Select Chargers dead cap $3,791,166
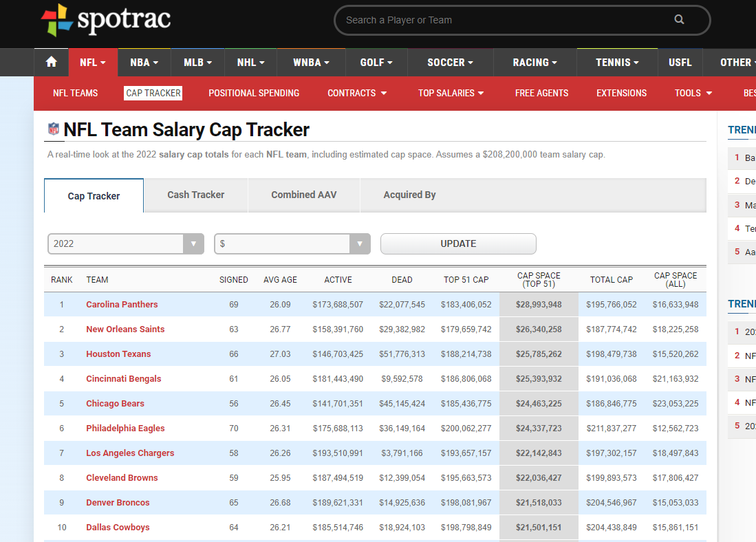756x542 pixels. [402, 453]
